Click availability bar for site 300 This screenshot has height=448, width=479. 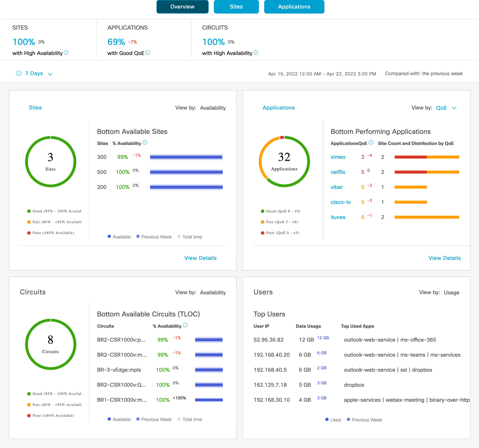coord(186,157)
